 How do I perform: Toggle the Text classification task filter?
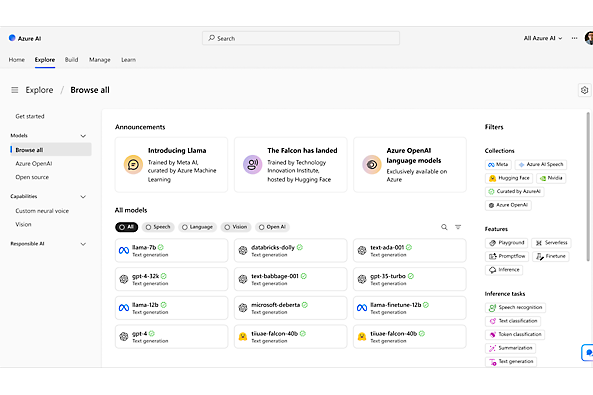[x=513, y=321]
